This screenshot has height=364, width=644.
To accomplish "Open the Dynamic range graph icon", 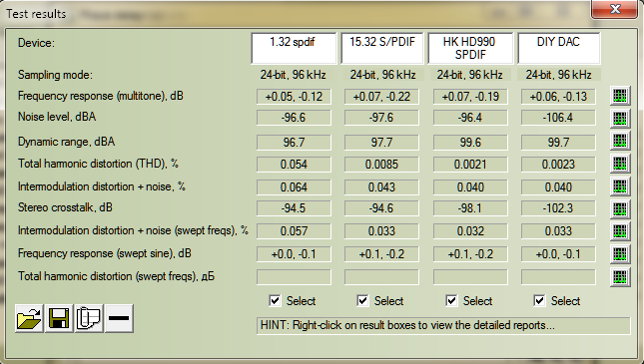I will 620,142.
